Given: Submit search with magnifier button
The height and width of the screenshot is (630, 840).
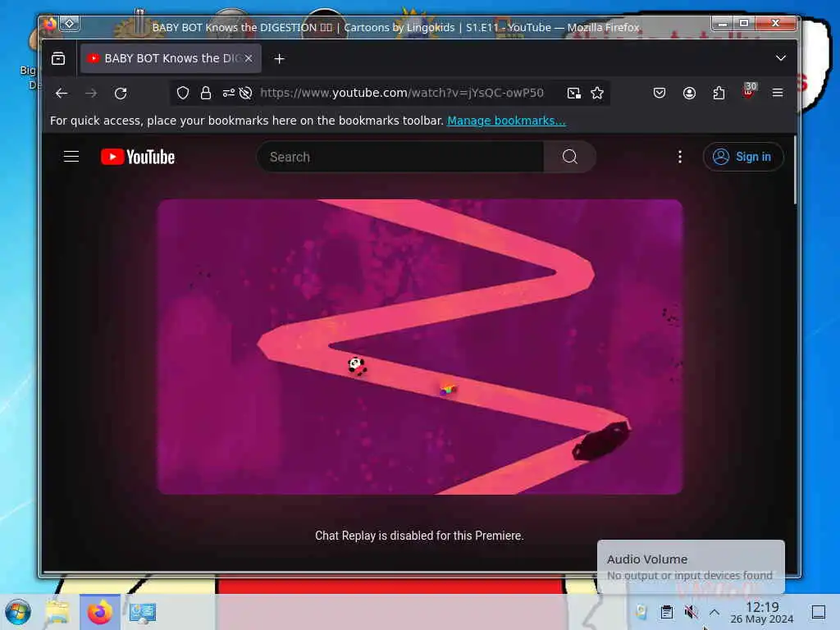Looking at the screenshot, I should point(569,157).
